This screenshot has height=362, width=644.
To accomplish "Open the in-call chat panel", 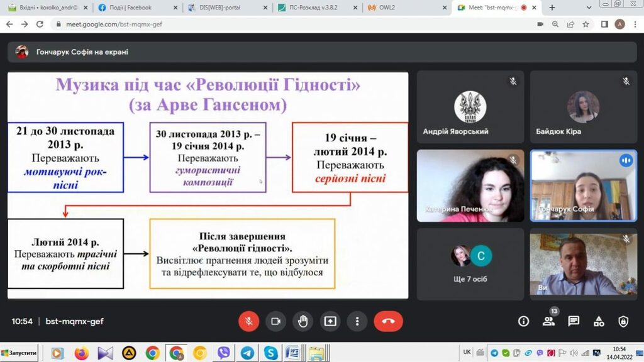I will click(x=574, y=321).
